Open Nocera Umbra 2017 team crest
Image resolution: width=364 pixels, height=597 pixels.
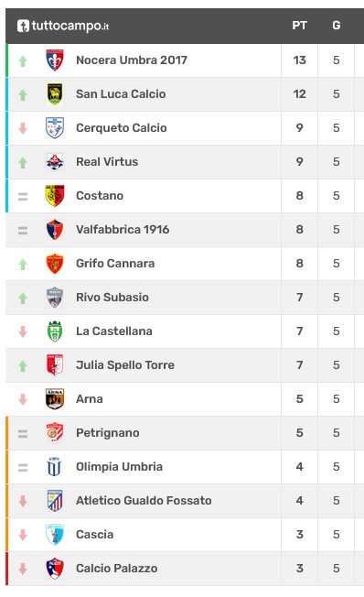[55, 60]
